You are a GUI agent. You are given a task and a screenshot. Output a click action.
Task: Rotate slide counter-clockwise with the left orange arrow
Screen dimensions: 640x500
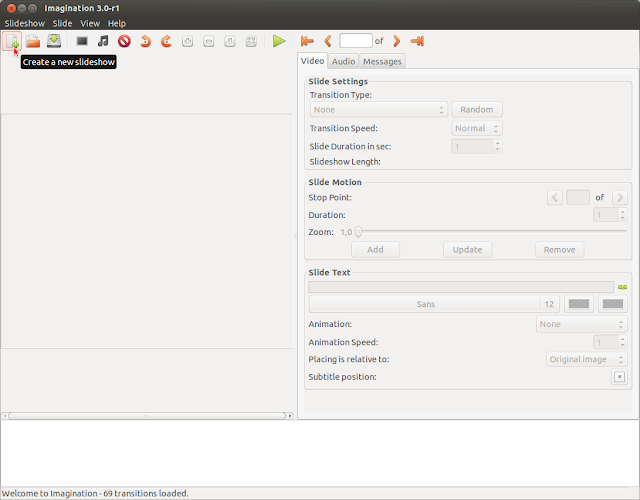[x=145, y=41]
